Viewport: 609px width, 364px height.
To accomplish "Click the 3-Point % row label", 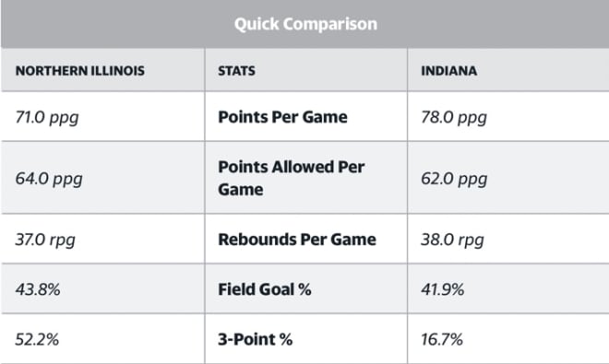I will [x=256, y=339].
